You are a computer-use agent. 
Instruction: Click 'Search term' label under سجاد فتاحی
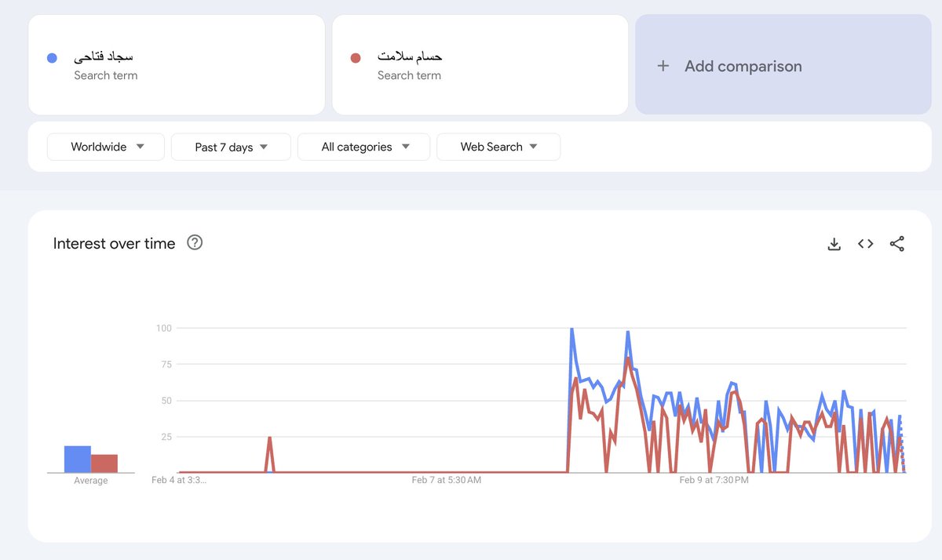(106, 75)
